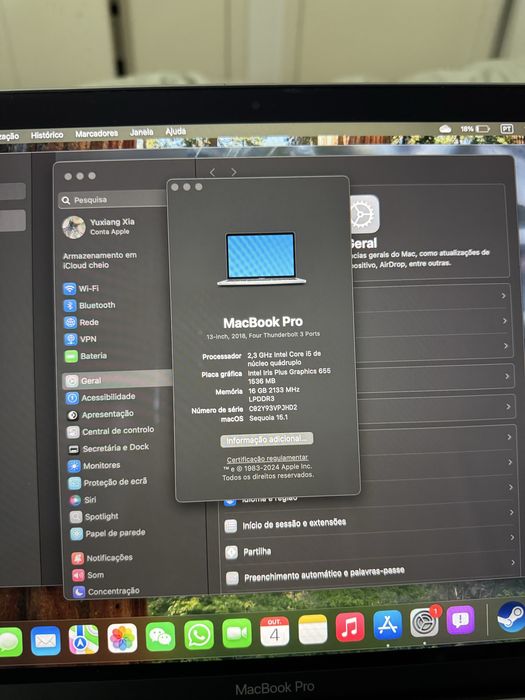Open the Marcadores menu
This screenshot has width=525, height=700.
pos(96,133)
